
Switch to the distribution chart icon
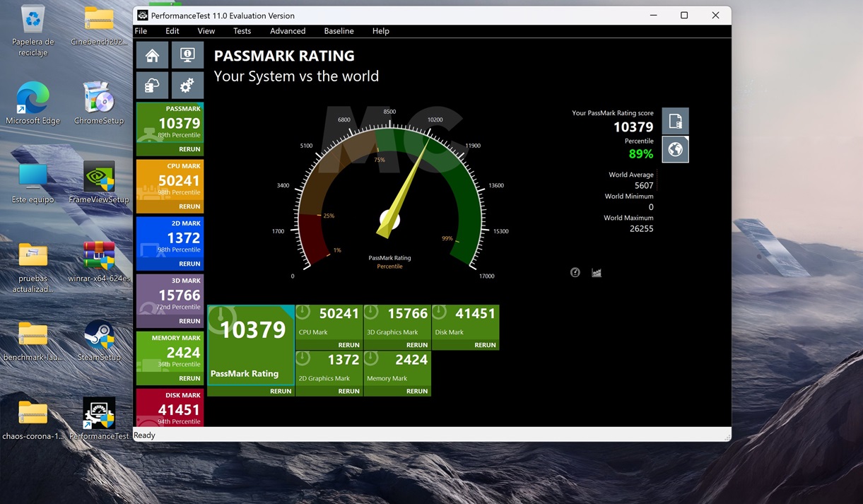[x=597, y=273]
